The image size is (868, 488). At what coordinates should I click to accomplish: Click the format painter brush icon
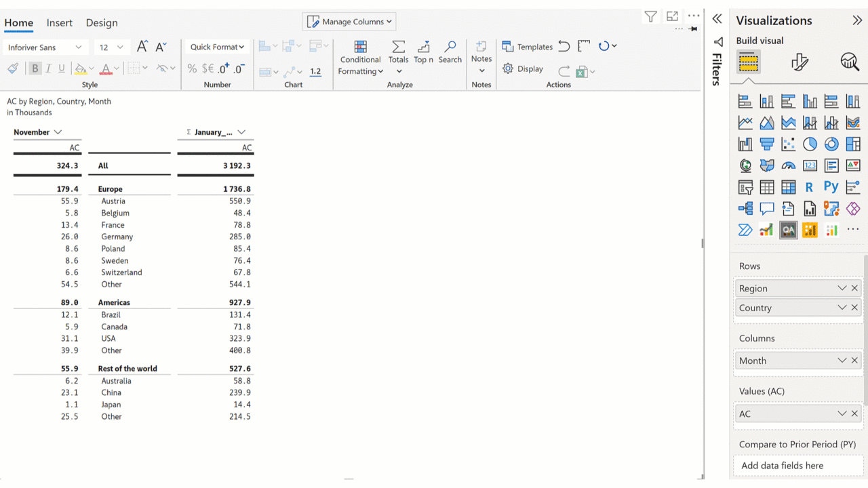[13, 68]
